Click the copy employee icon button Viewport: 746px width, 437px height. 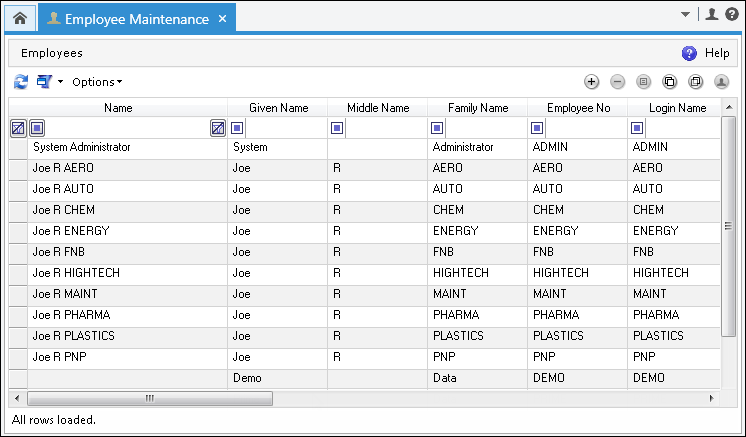point(669,82)
